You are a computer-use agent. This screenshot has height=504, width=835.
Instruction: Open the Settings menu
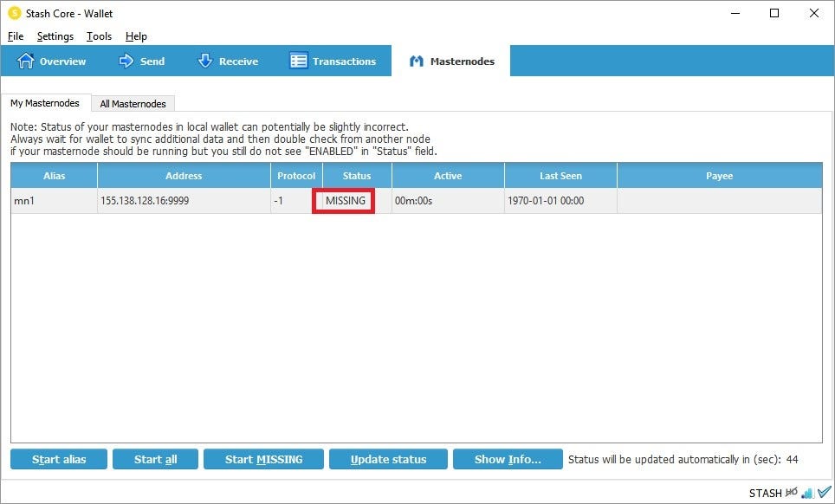point(55,36)
